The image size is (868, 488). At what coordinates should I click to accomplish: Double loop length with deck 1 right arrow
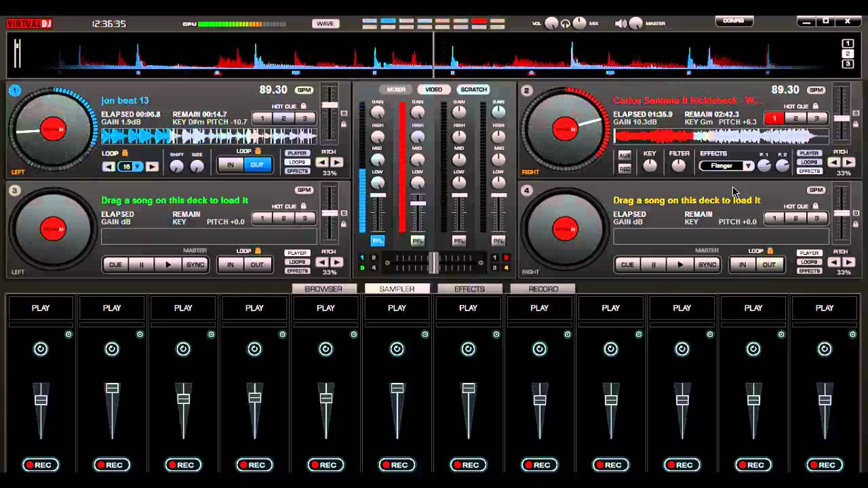click(x=152, y=167)
